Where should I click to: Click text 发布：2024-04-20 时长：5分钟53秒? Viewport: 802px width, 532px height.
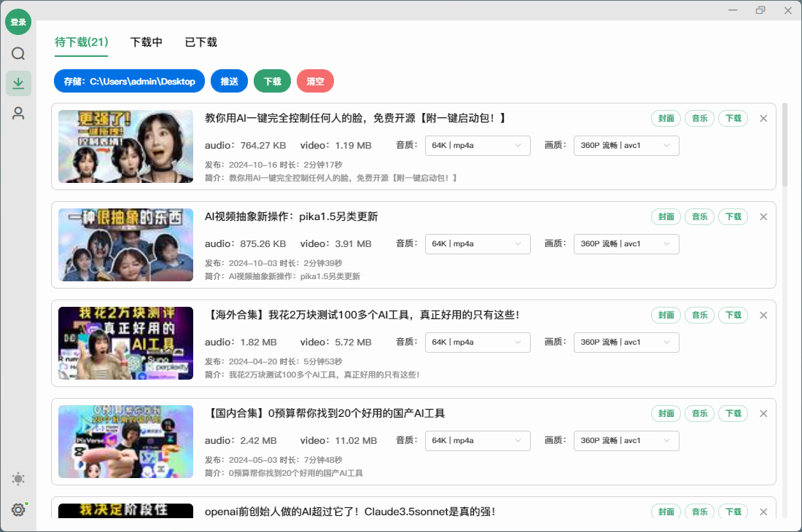pos(273,361)
